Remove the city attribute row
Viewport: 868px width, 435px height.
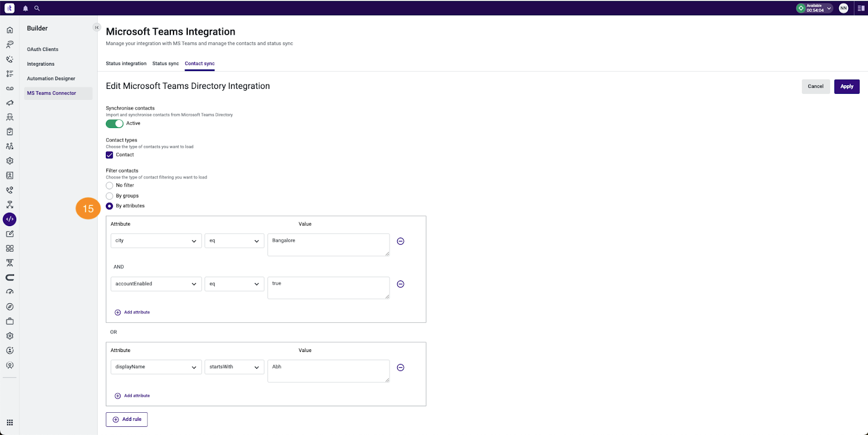coord(400,241)
